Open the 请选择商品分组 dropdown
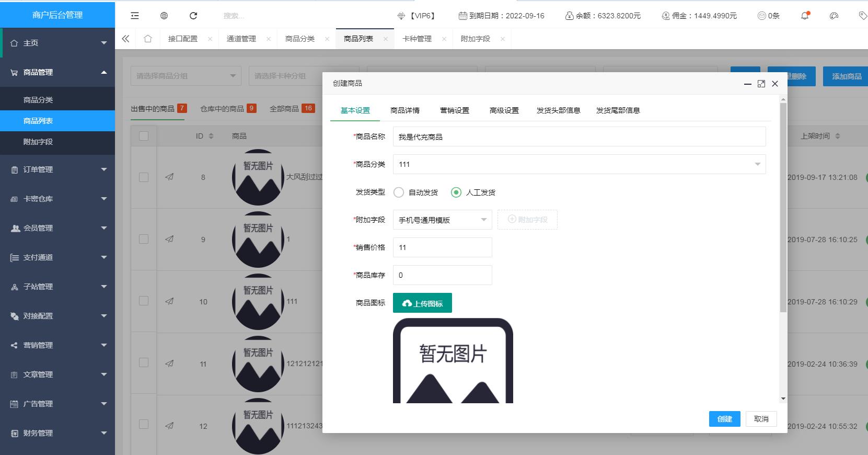Image resolution: width=868 pixels, height=455 pixels. 186,76
